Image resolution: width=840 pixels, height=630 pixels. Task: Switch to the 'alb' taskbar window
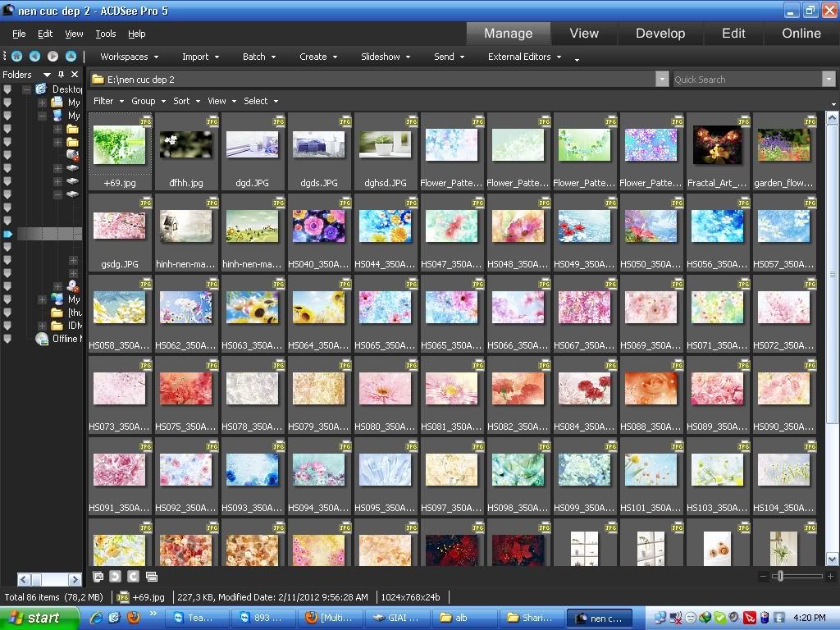click(465, 618)
